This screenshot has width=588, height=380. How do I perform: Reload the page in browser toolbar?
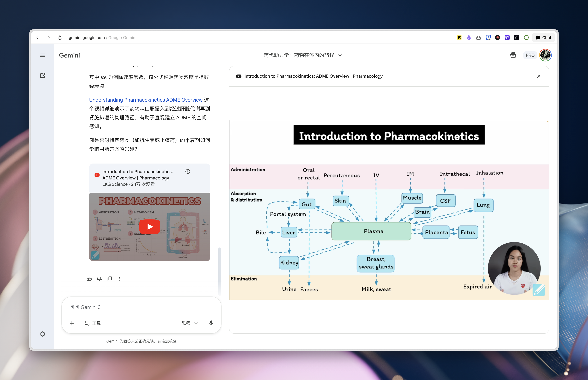coord(59,37)
